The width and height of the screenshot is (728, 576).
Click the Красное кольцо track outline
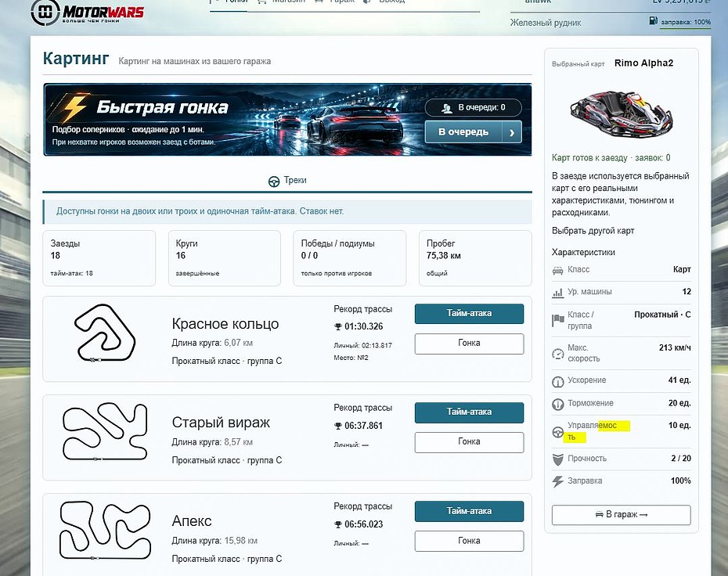[x=106, y=333]
